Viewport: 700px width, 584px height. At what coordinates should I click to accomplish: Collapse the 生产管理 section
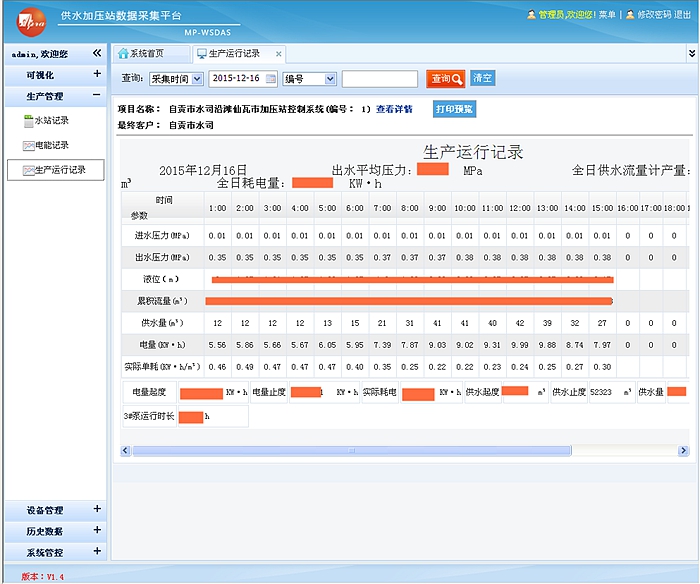tap(97, 96)
